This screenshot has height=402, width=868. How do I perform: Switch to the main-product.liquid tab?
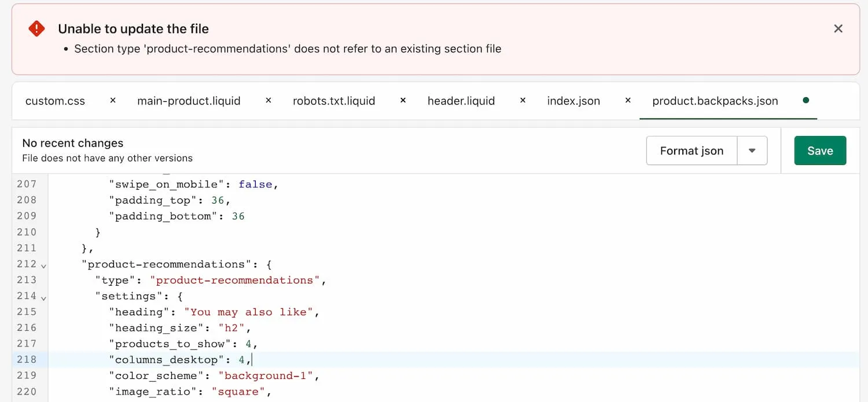click(x=189, y=101)
